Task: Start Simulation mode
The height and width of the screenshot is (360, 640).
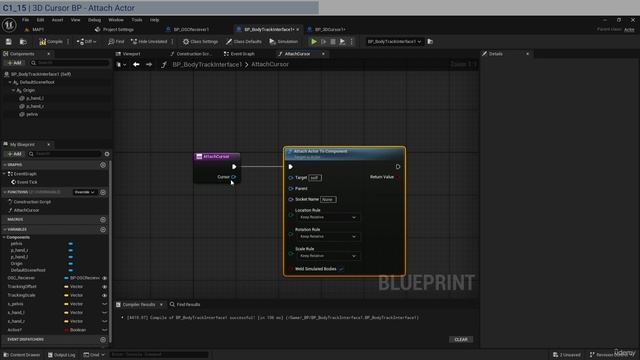Action: coord(284,42)
